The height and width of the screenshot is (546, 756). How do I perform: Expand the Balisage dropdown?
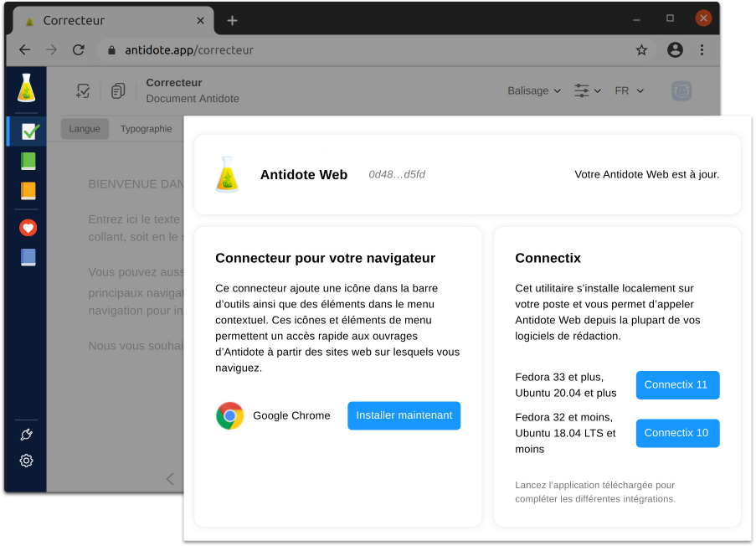pyautogui.click(x=533, y=90)
